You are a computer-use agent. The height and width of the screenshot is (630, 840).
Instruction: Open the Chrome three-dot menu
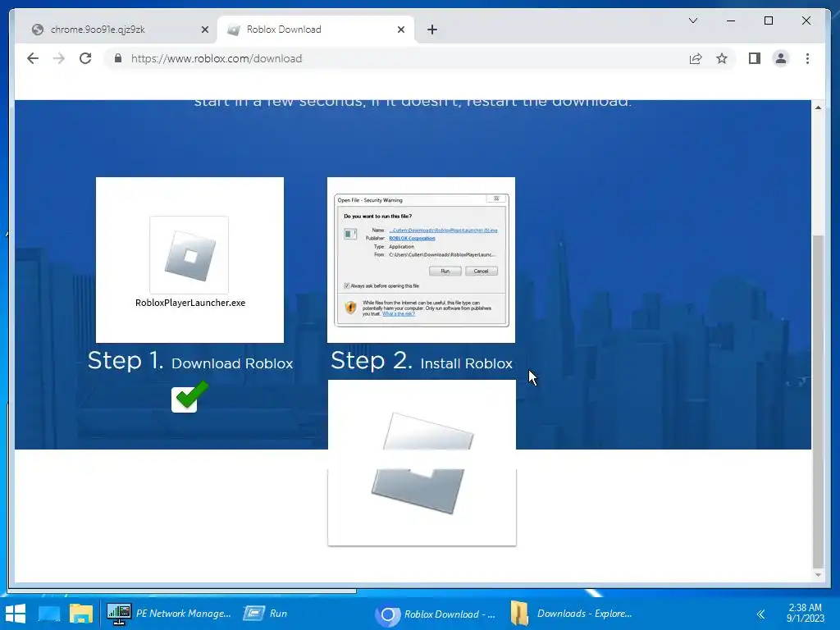tap(807, 58)
